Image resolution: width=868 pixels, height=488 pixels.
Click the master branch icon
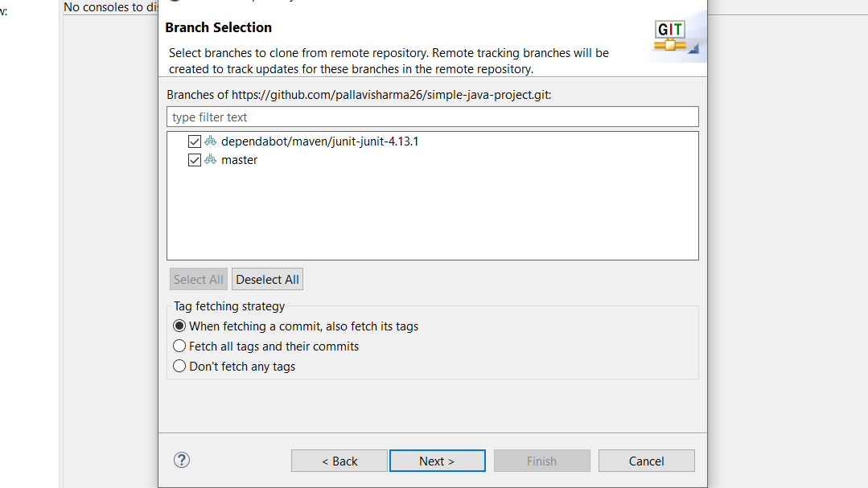tap(211, 160)
